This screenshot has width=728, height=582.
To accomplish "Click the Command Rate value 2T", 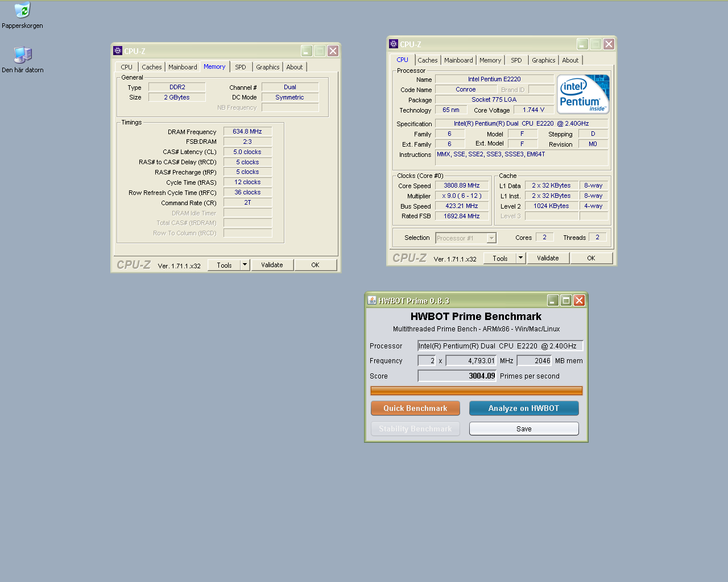I will pyautogui.click(x=247, y=202).
